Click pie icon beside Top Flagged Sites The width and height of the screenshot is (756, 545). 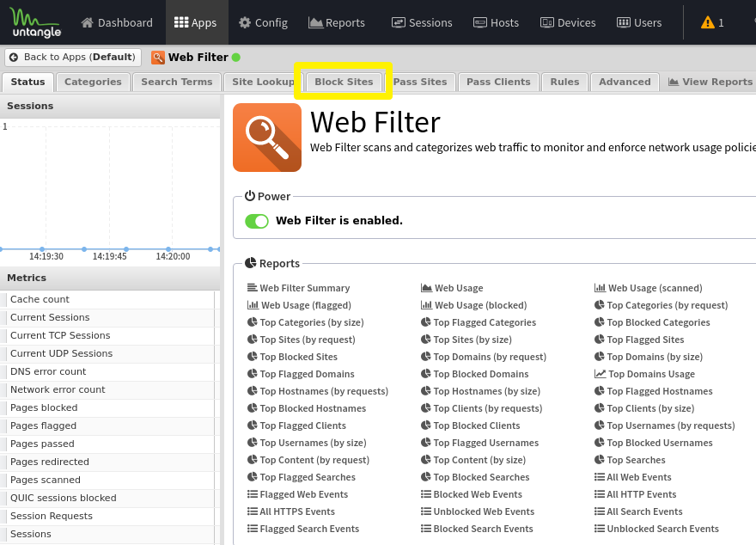pos(600,340)
